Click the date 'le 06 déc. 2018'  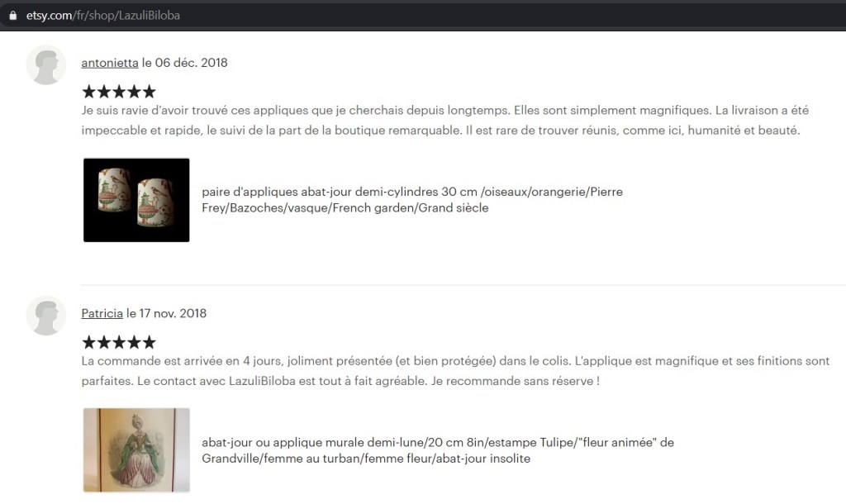coord(184,63)
